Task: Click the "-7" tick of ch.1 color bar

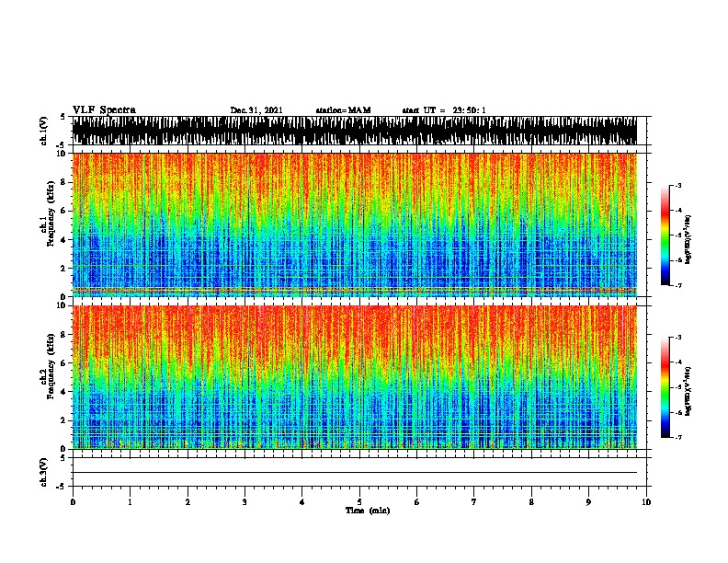Action: pyautogui.click(x=677, y=285)
